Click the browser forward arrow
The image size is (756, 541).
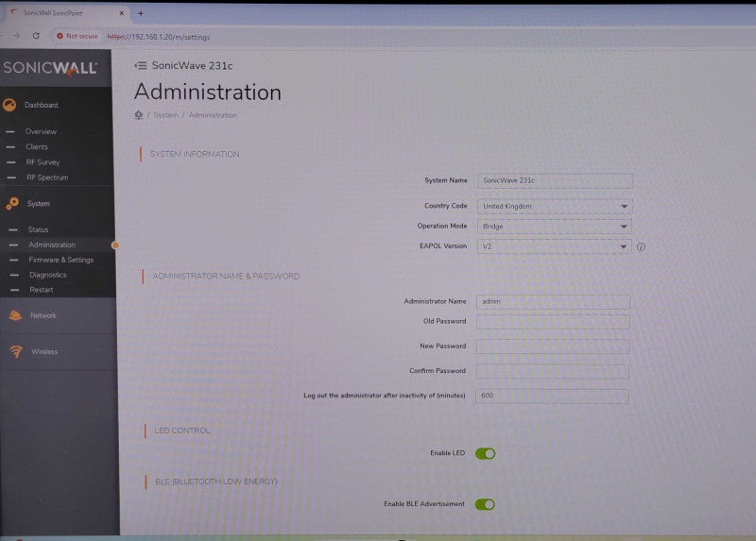click(x=17, y=36)
